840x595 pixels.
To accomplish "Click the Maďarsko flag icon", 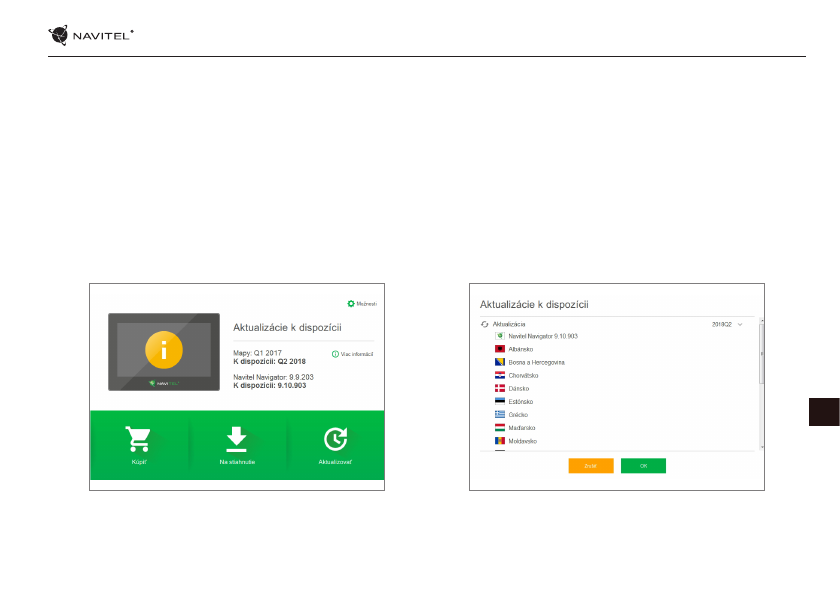I will click(500, 427).
